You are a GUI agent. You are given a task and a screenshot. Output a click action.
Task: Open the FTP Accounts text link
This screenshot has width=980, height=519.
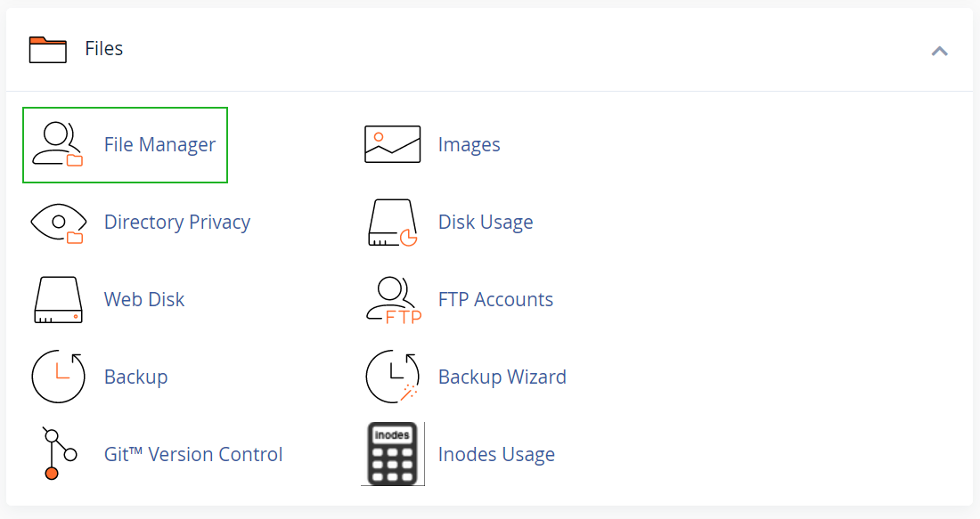coord(495,299)
